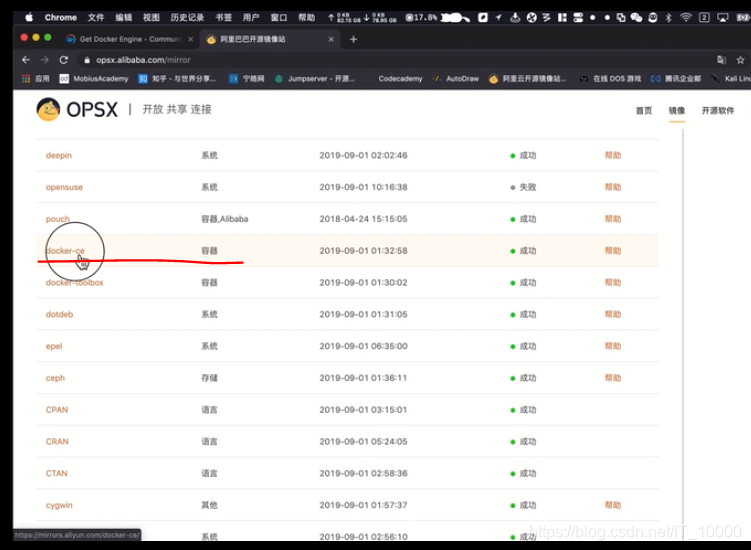This screenshot has width=751, height=550.
Task: Open the Chrome application menu
Action: pyautogui.click(x=61, y=17)
